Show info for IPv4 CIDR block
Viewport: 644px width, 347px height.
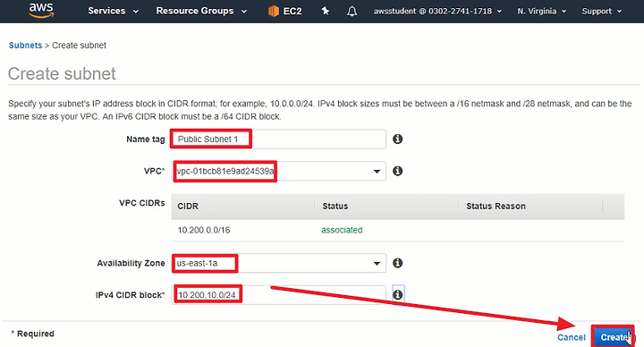click(397, 294)
